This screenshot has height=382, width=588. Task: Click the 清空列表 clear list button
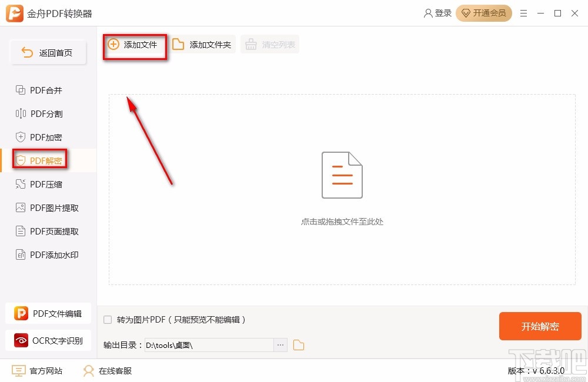pyautogui.click(x=270, y=45)
